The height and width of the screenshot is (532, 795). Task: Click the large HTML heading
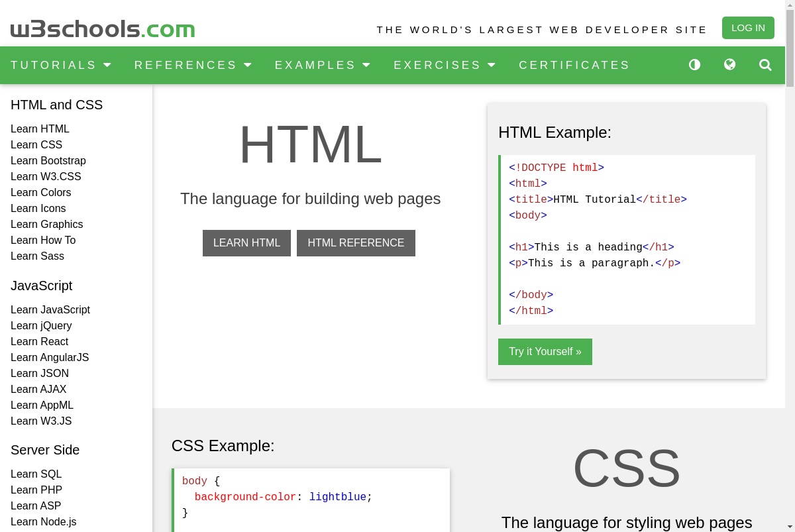pos(310,144)
